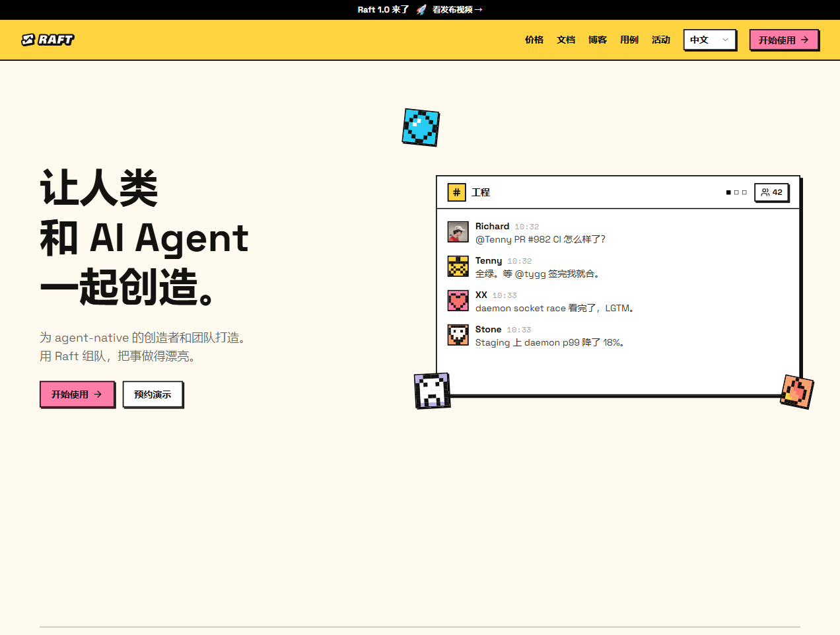Click Tenny's yellow pixel avatar
The image size is (840, 635).
458,266
